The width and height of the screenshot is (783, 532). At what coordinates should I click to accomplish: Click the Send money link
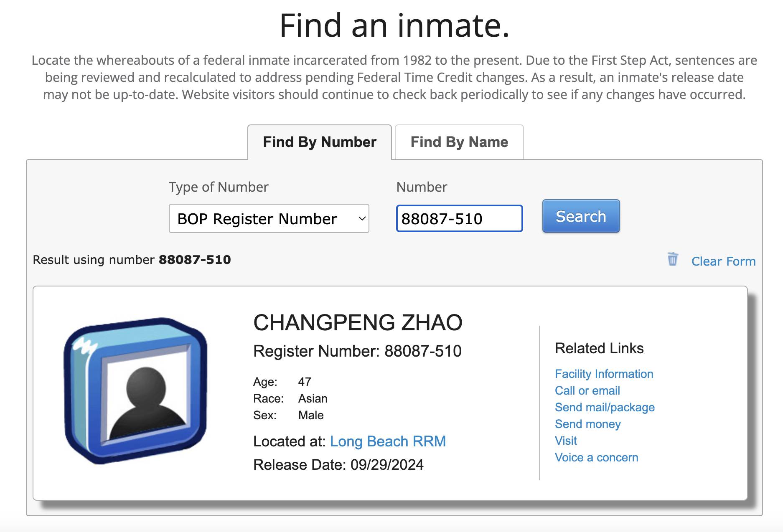point(587,424)
